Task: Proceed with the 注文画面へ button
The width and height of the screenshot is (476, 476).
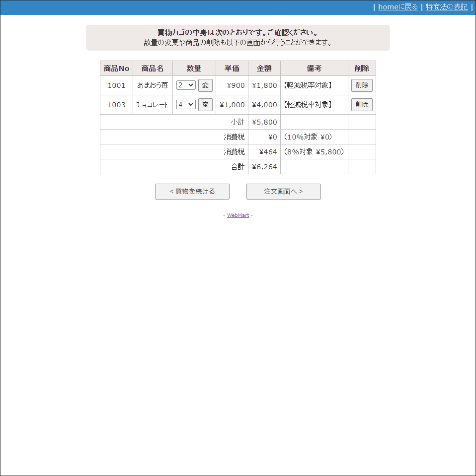Action: click(283, 192)
